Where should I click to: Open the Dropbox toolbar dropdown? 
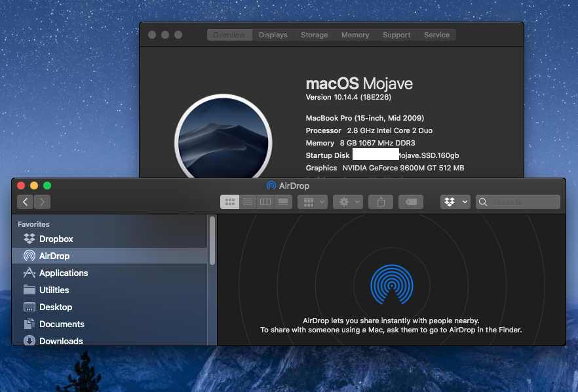[x=455, y=202]
